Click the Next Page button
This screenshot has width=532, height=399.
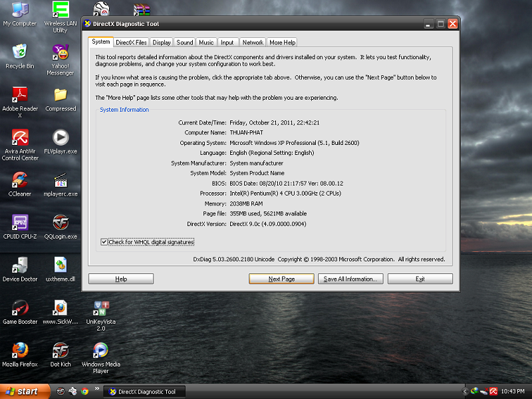[x=281, y=279]
